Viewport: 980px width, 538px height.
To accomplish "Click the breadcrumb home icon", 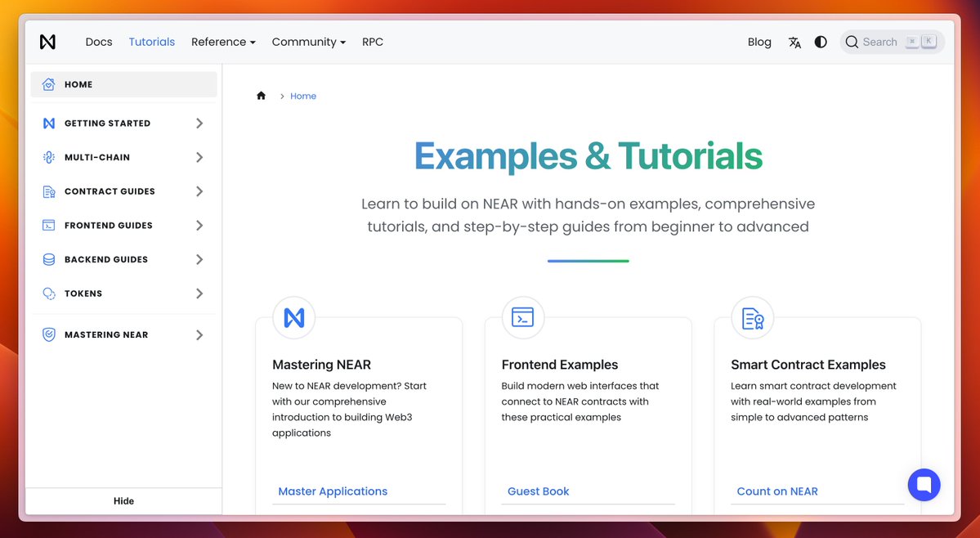I will click(x=262, y=96).
